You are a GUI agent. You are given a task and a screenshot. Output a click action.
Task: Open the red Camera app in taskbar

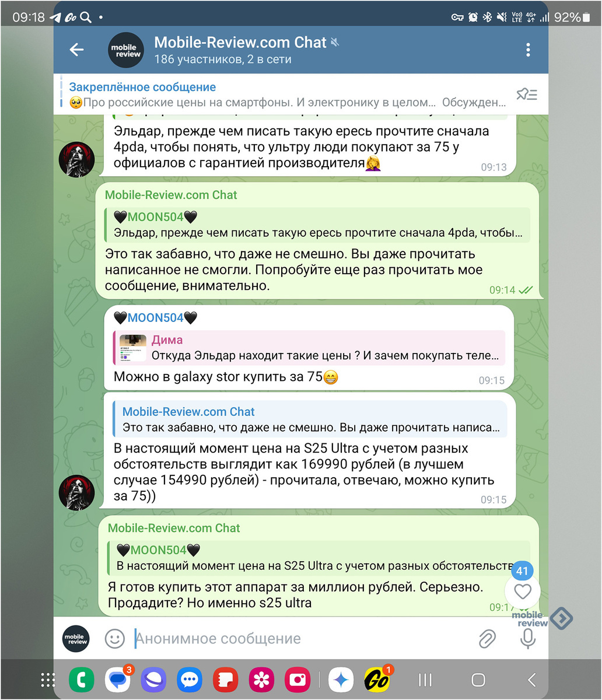coord(297,680)
